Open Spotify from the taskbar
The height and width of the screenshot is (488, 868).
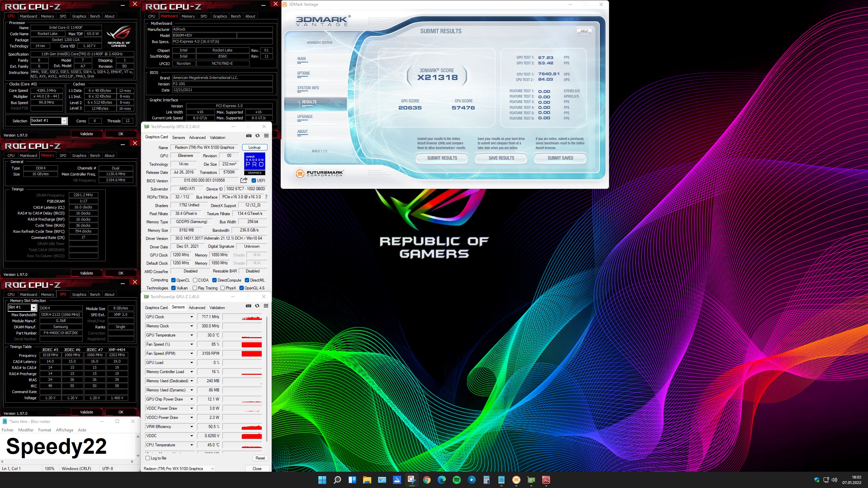click(456, 480)
